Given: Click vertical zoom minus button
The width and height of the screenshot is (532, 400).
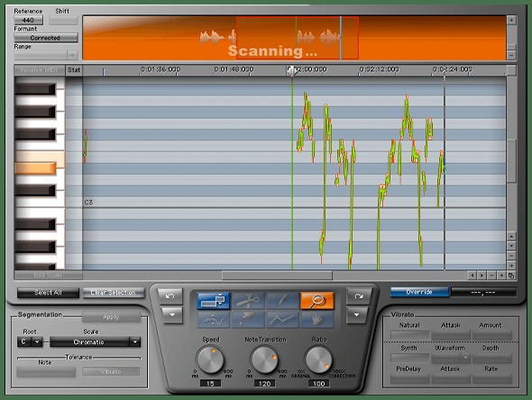Looking at the screenshot, I should [x=511, y=256].
